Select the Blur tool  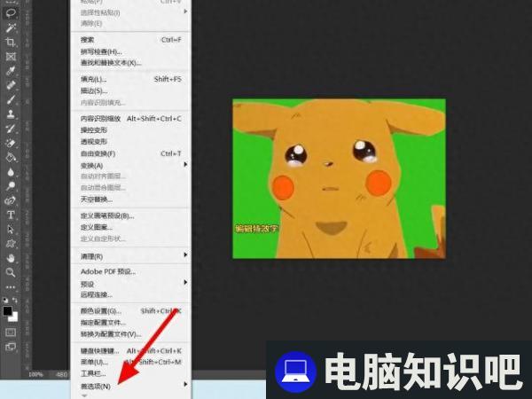pos(11,172)
